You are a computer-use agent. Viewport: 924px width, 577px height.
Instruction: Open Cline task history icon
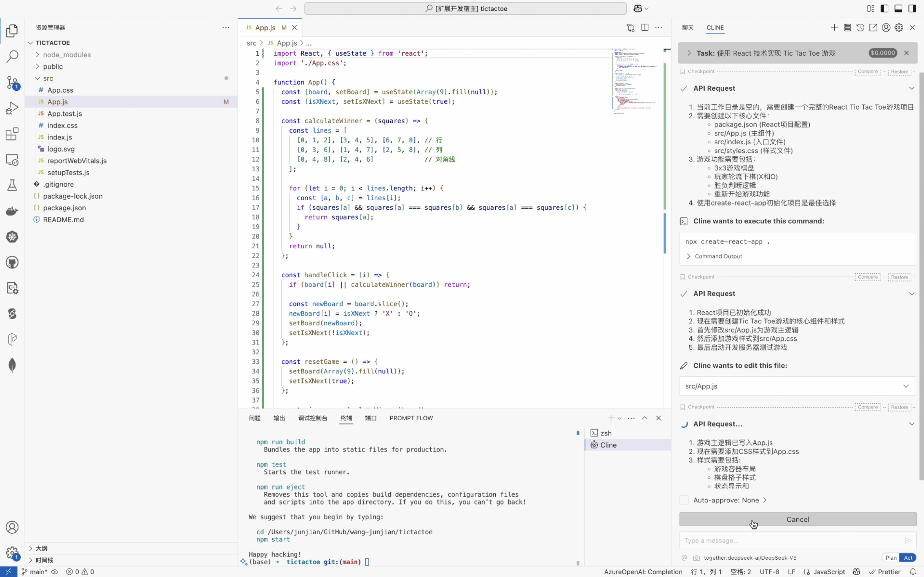point(860,28)
